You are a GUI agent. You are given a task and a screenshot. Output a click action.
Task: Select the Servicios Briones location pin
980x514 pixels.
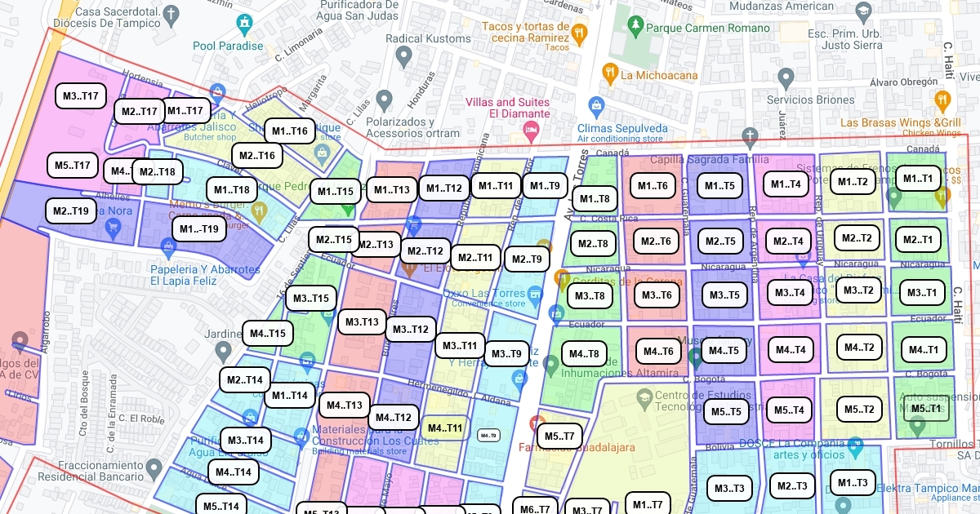coord(786,78)
